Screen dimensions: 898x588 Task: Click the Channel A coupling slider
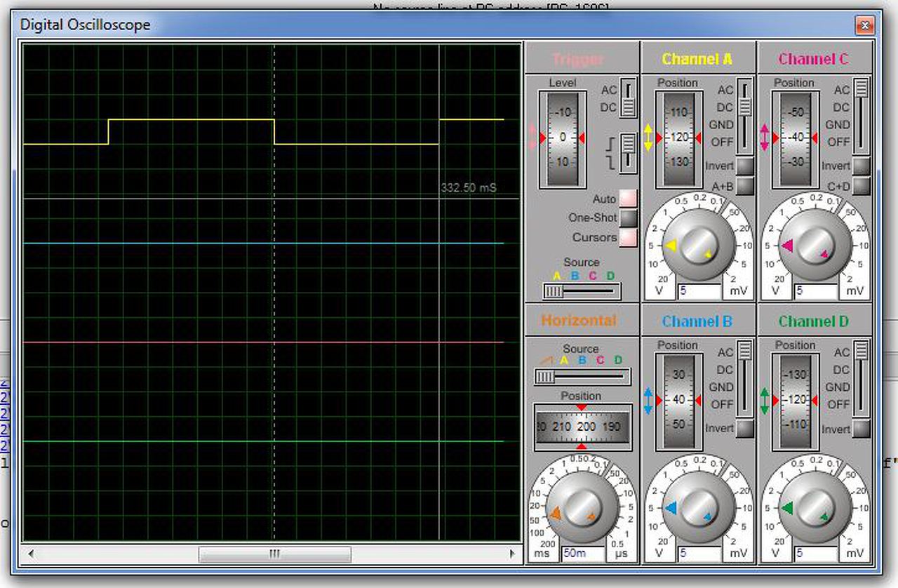point(744,115)
